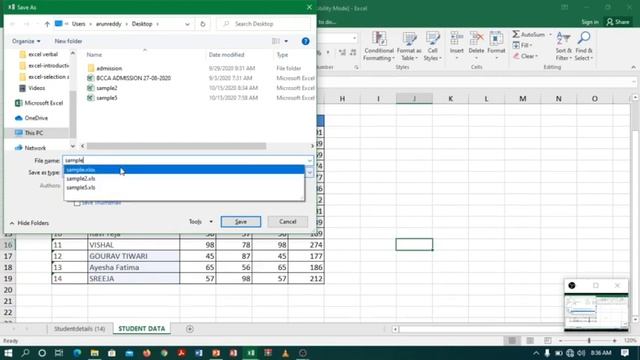This screenshot has height=360, width=640.
Task: Click Sign in at Excel title bar
Action: pos(590,22)
